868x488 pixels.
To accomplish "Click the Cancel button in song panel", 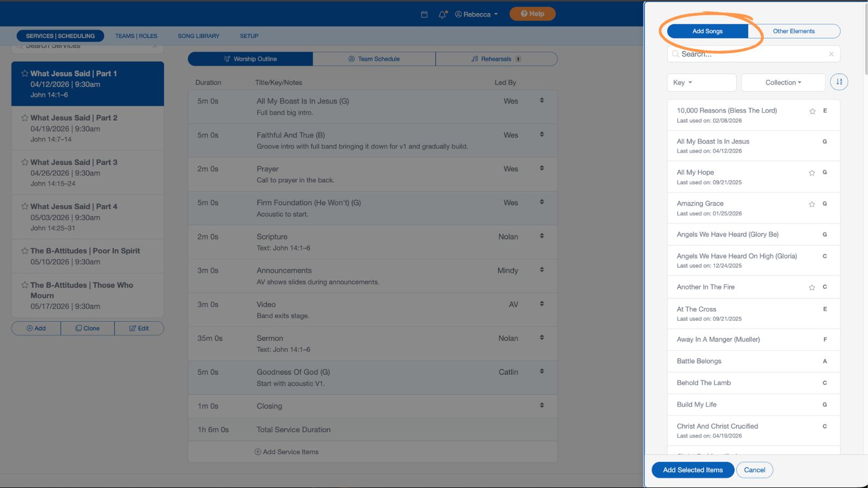I will click(754, 470).
